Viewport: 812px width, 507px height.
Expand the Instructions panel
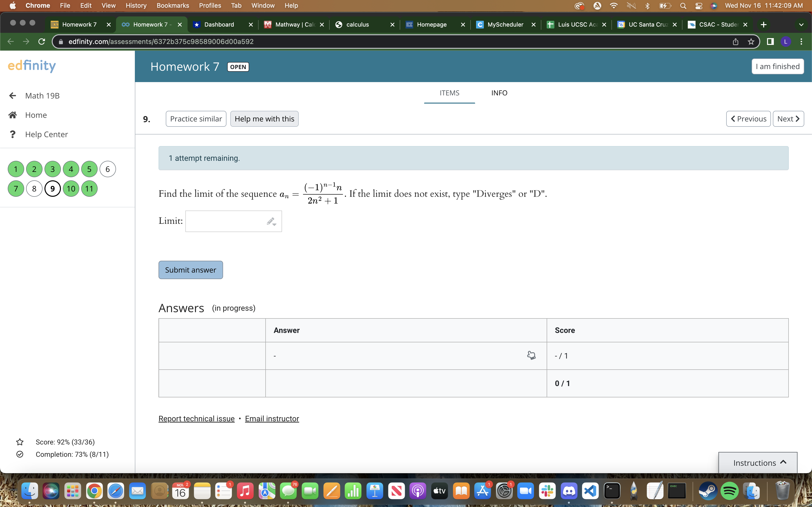758,463
